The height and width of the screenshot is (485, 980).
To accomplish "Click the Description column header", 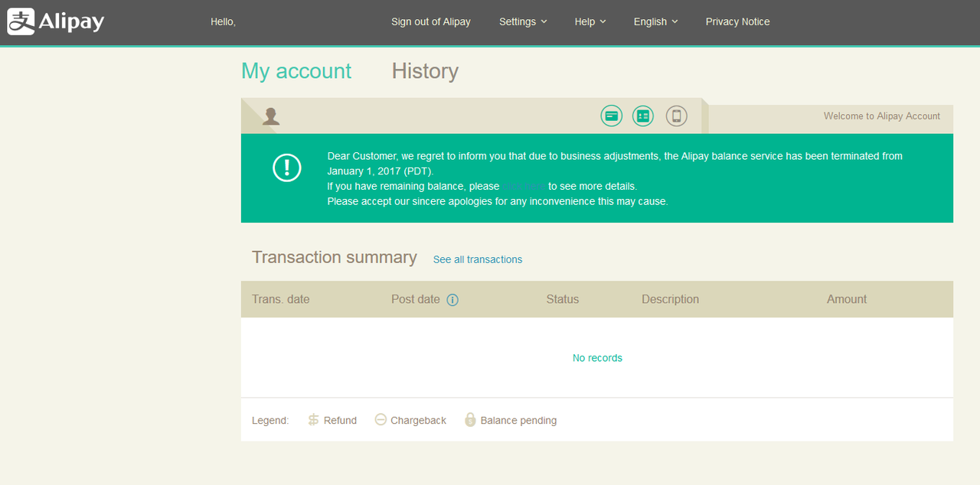I will click(671, 299).
